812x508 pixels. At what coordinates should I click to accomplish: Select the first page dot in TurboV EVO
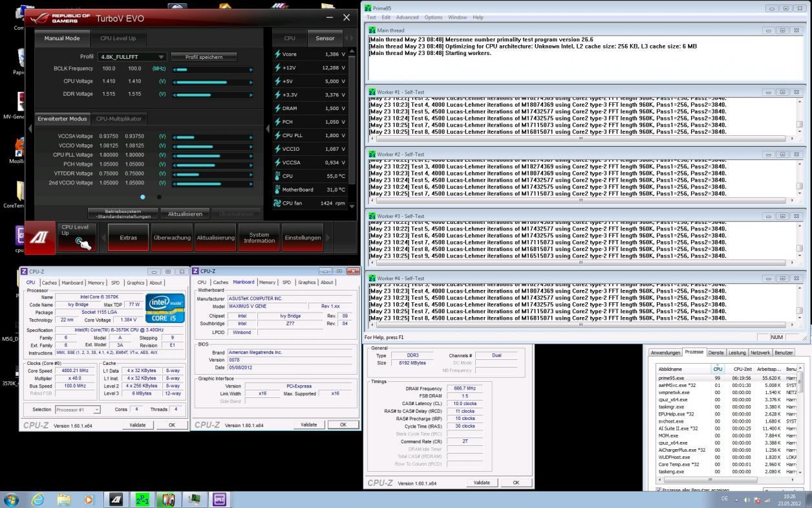(143, 197)
